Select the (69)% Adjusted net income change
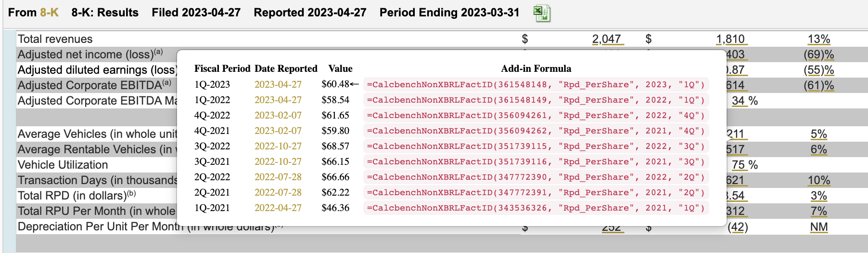 [818, 54]
